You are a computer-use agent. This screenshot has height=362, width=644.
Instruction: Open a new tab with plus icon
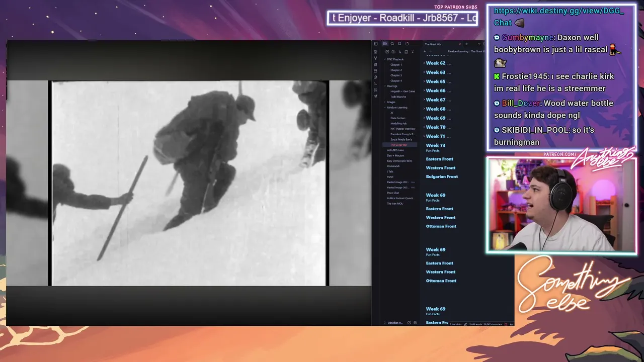point(466,44)
